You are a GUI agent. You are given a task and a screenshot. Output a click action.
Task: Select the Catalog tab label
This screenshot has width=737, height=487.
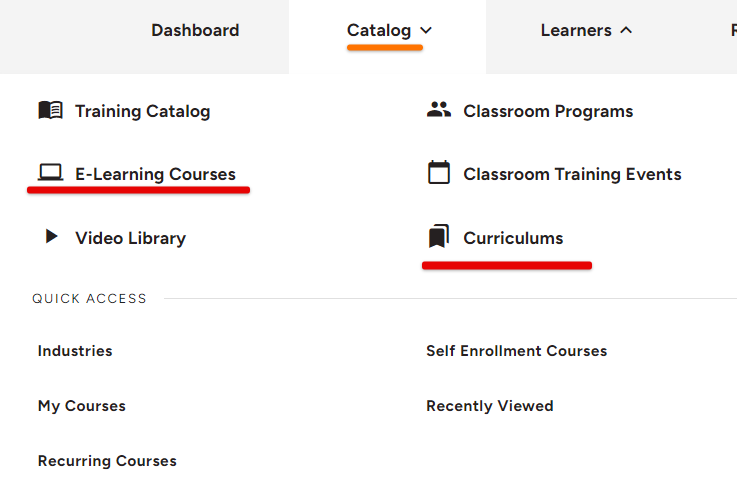click(x=379, y=31)
